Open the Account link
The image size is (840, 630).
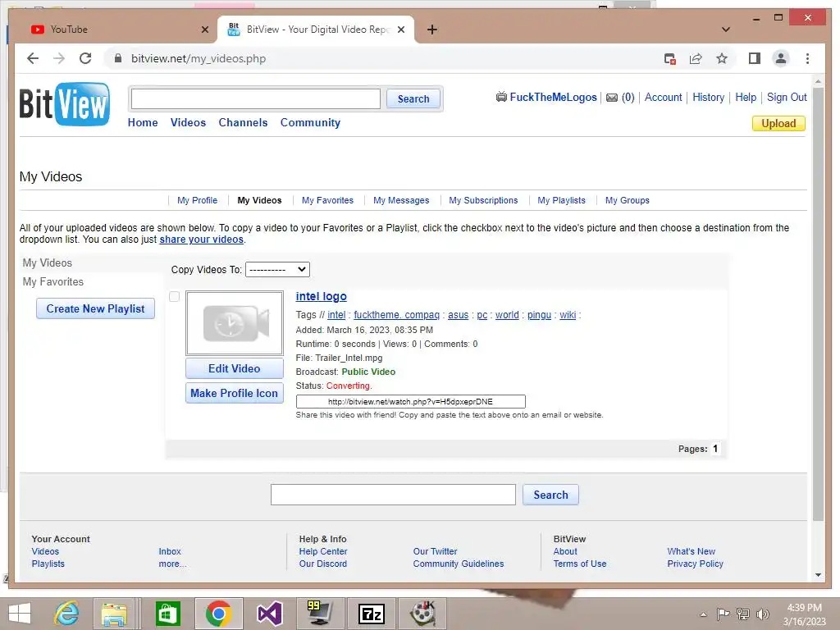[x=663, y=98]
